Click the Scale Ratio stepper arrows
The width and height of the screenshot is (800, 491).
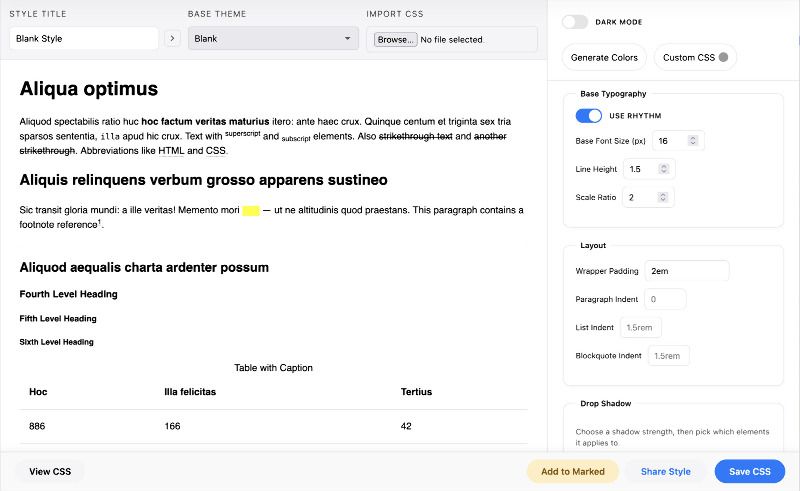pyautogui.click(x=665, y=197)
